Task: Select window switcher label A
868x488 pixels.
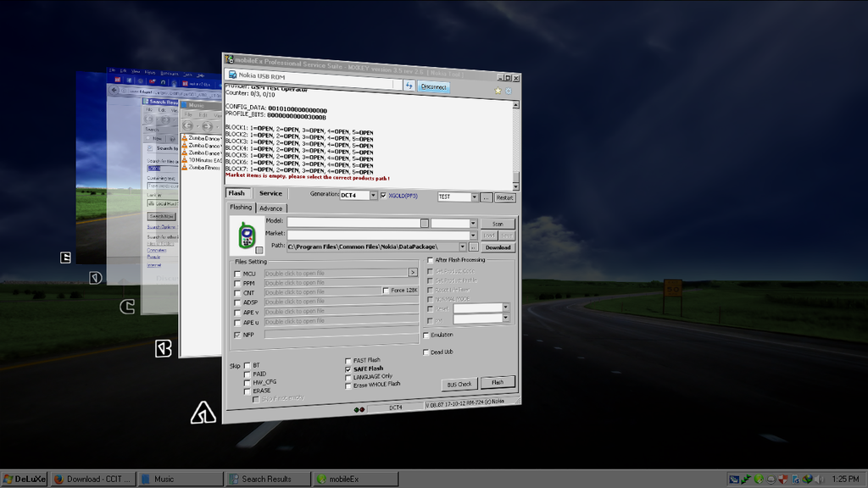Action: point(203,412)
